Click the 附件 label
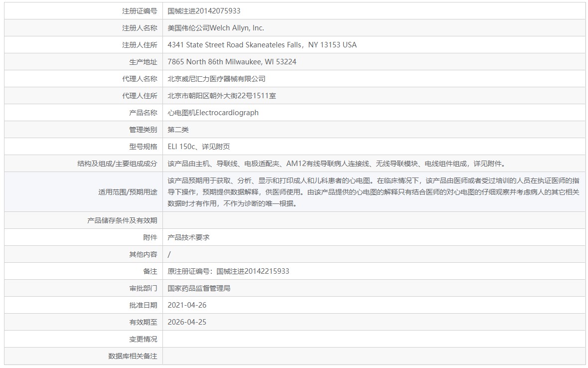The width and height of the screenshot is (588, 368). [150, 237]
